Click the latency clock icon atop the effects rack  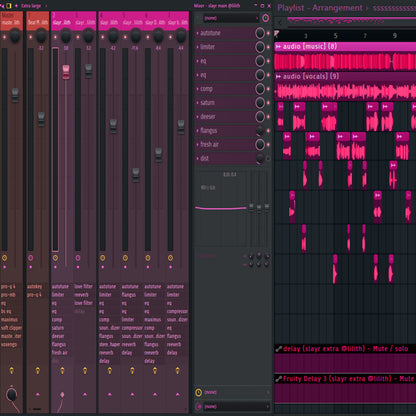tap(266, 18)
